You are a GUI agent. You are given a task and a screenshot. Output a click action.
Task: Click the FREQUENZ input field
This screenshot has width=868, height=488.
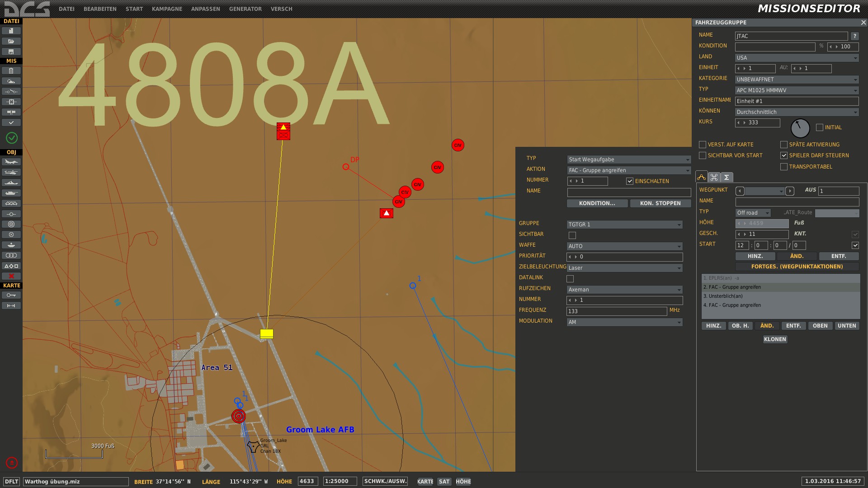pyautogui.click(x=616, y=311)
